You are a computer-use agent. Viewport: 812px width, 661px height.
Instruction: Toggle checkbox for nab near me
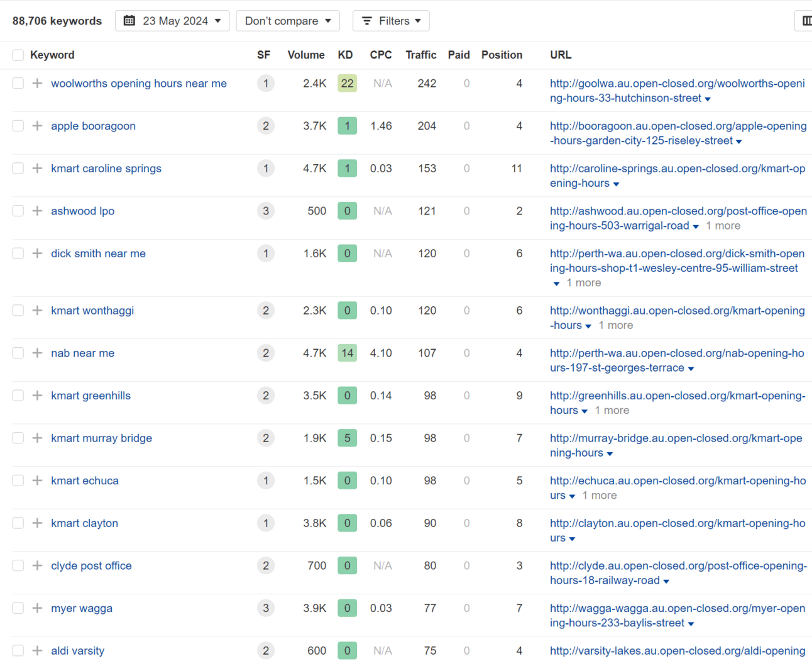pyautogui.click(x=18, y=353)
